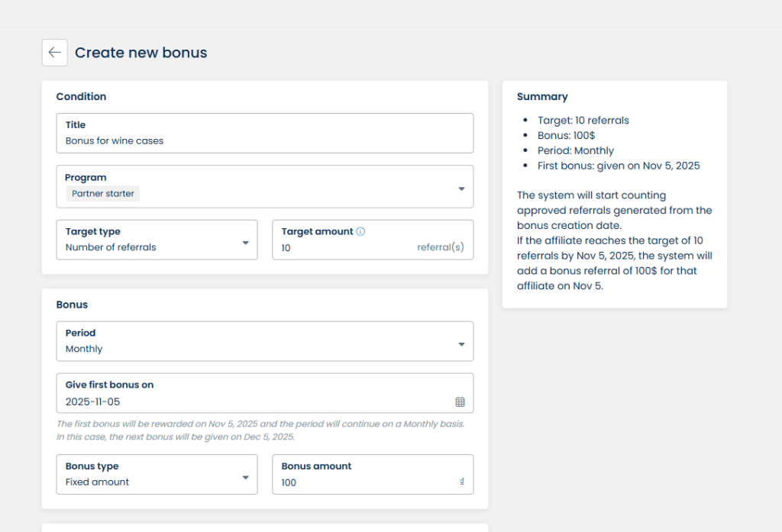Viewport: 782px width, 532px height.
Task: Open the calendar picker icon in date field
Action: pyautogui.click(x=460, y=401)
